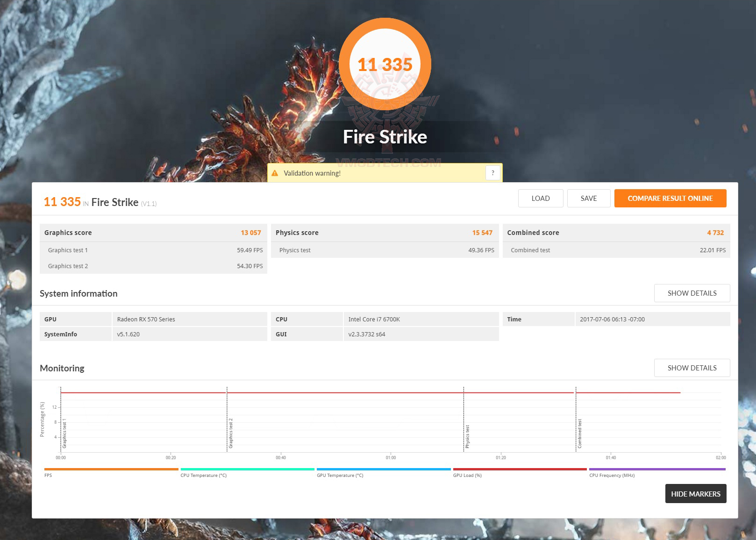The width and height of the screenshot is (756, 540).
Task: Click the Radeon RX 570 Series GPU entry
Action: tap(146, 319)
